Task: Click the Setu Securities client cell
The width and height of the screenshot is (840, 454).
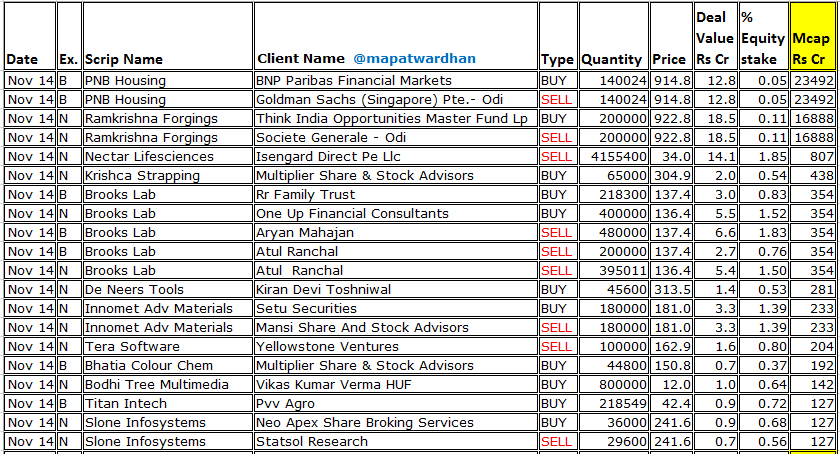Action: coord(396,309)
